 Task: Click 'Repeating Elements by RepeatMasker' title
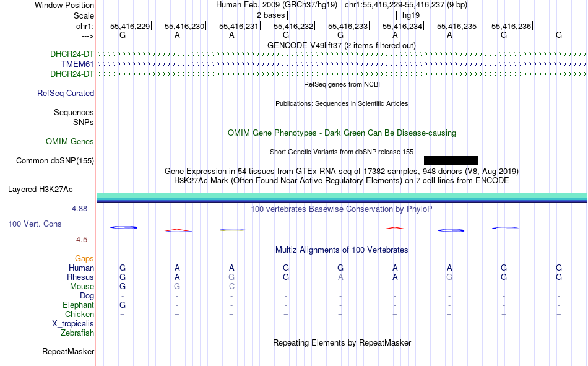click(342, 342)
